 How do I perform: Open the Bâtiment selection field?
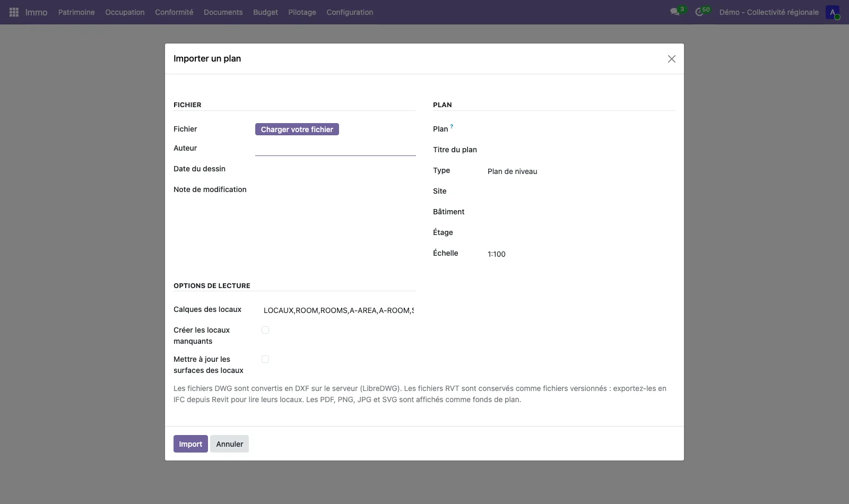pyautogui.click(x=581, y=212)
